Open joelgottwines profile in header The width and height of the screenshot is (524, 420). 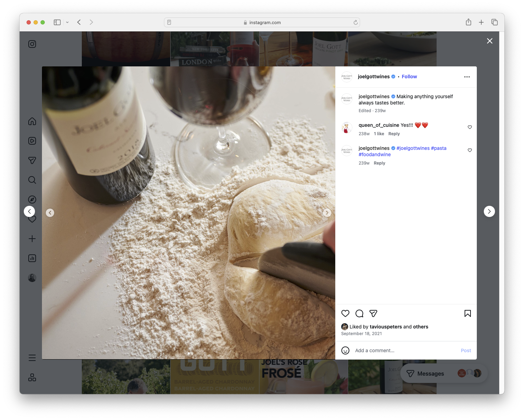374,77
